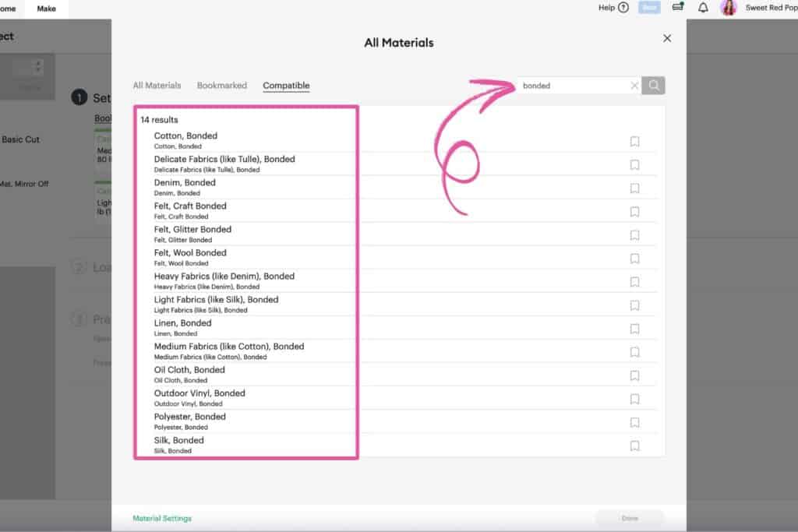Image resolution: width=798 pixels, height=532 pixels.
Task: Open the Material Settings link
Action: coord(162,518)
